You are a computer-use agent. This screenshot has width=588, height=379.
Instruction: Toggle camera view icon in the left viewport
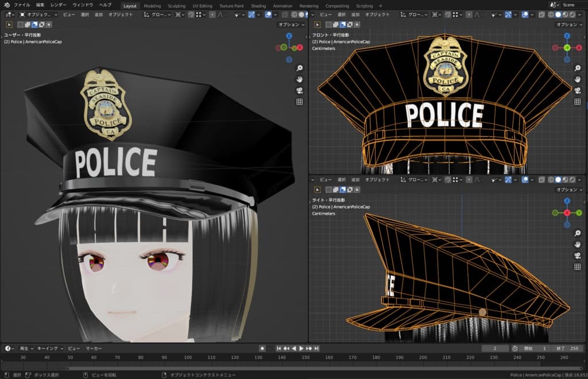click(x=299, y=90)
